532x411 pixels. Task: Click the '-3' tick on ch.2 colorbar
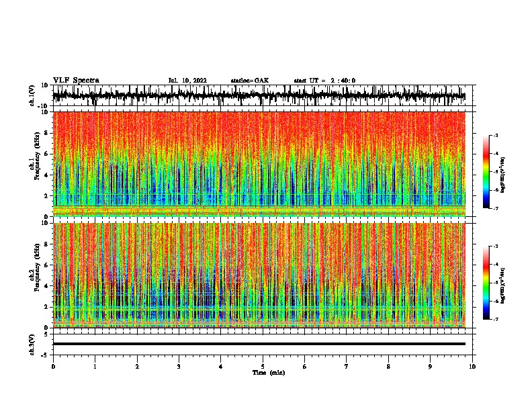pyautogui.click(x=496, y=246)
